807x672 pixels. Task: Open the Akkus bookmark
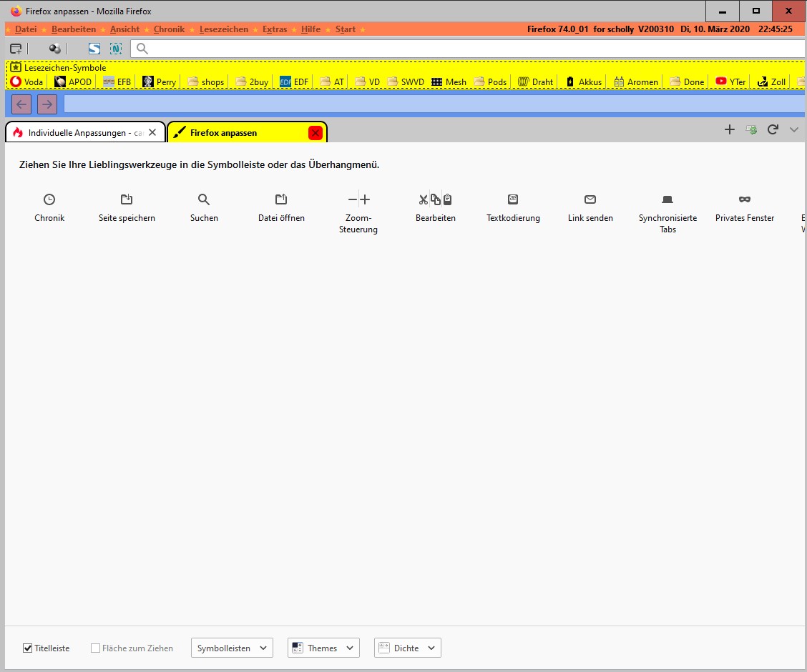pyautogui.click(x=584, y=81)
